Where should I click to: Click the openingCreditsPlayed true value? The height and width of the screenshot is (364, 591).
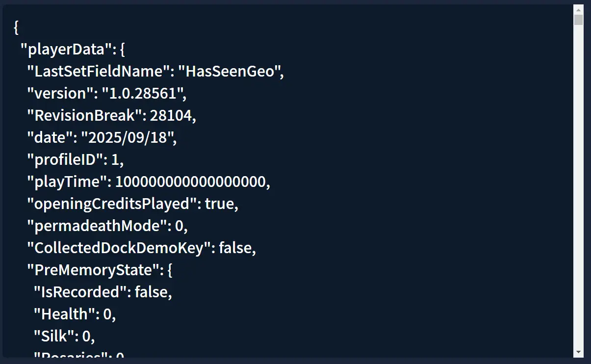click(219, 204)
